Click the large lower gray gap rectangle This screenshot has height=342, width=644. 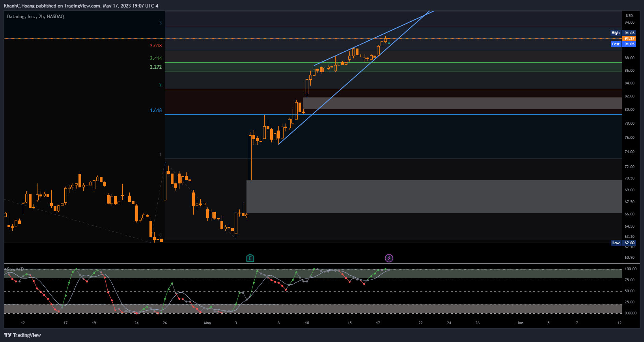pyautogui.click(x=434, y=197)
